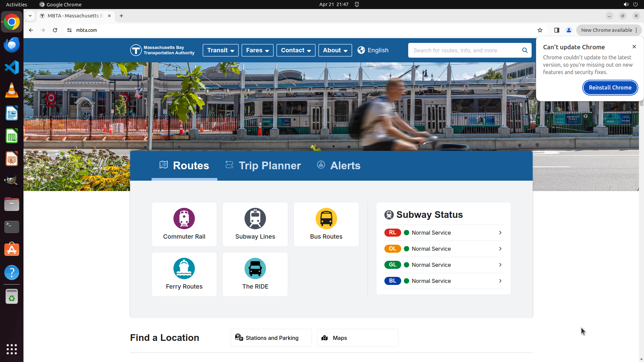Expand the Transit dropdown menu
The height and width of the screenshot is (362, 644).
[x=220, y=50]
